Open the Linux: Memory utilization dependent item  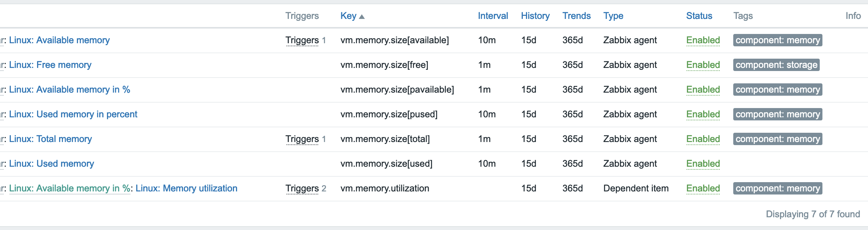[x=186, y=188]
